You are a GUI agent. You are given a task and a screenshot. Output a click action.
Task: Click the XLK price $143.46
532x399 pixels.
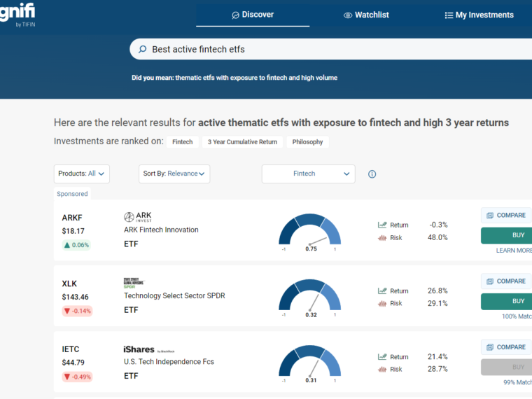pyautogui.click(x=75, y=297)
